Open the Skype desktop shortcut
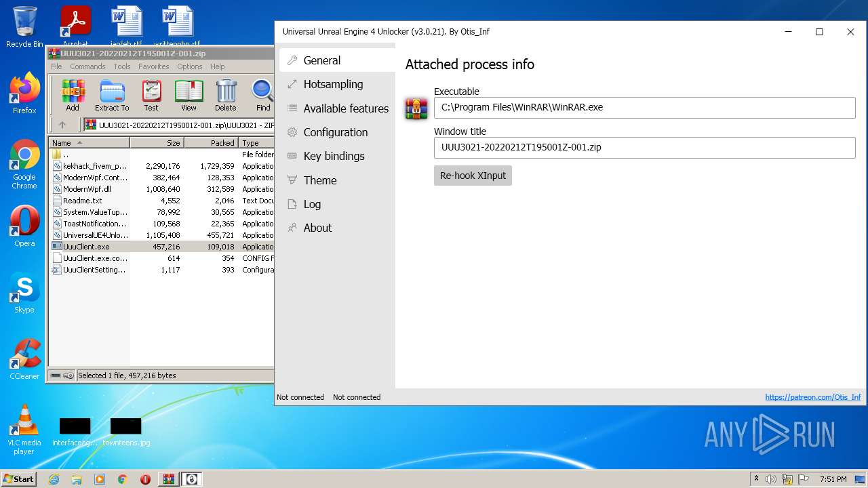This screenshot has height=488, width=868. coord(24,293)
